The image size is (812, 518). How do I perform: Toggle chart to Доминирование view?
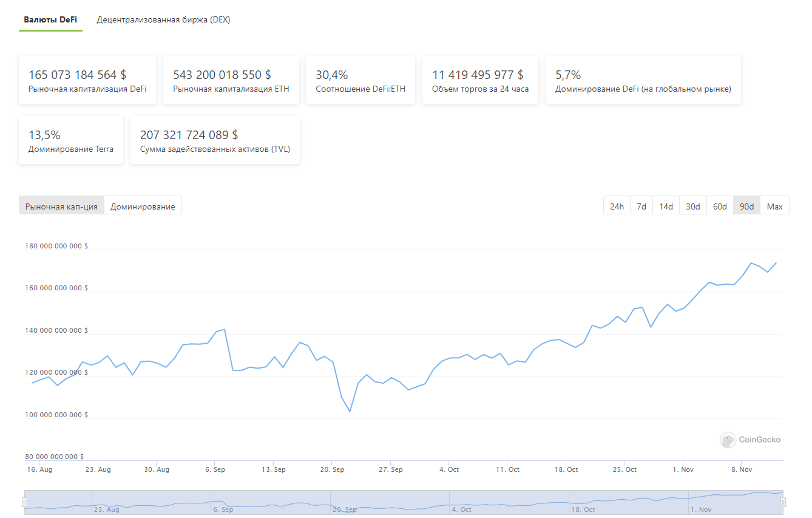point(143,206)
